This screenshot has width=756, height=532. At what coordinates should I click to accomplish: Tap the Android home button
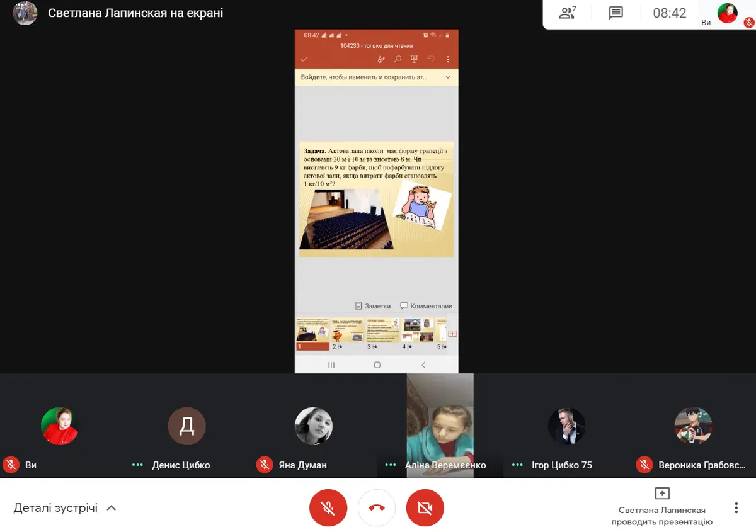[x=377, y=365]
